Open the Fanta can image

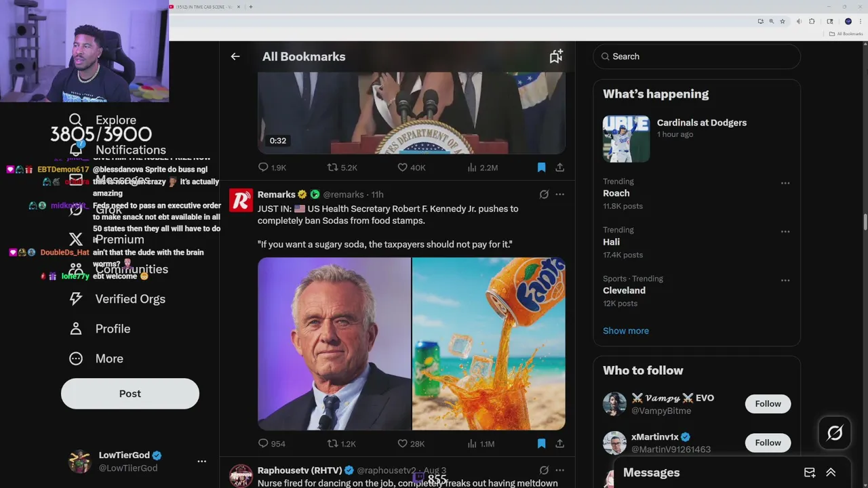[489, 344]
